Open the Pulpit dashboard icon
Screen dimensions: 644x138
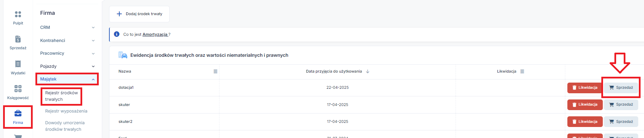(18, 14)
